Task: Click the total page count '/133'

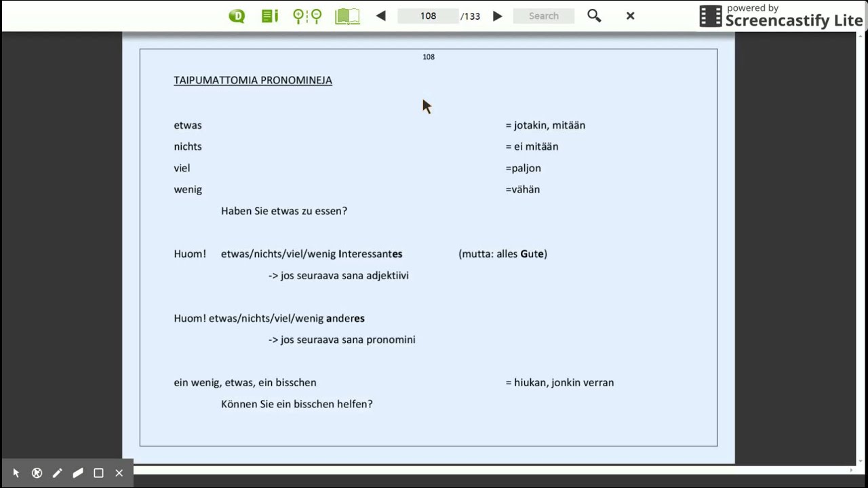Action: 470,16
